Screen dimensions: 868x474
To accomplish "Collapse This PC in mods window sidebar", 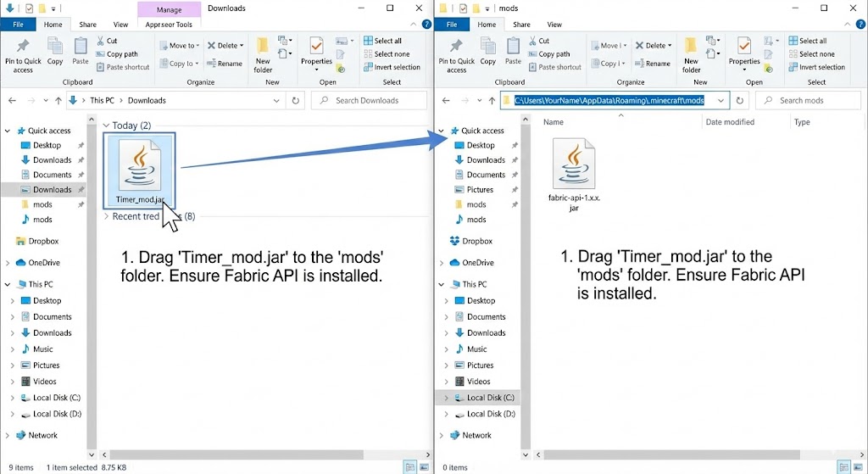I will (x=441, y=284).
